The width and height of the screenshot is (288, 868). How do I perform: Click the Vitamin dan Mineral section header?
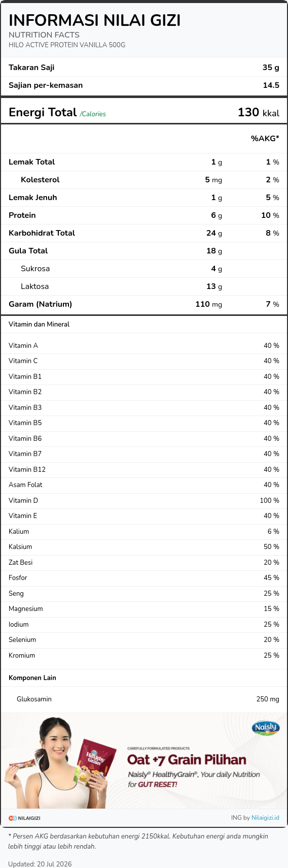click(x=39, y=324)
